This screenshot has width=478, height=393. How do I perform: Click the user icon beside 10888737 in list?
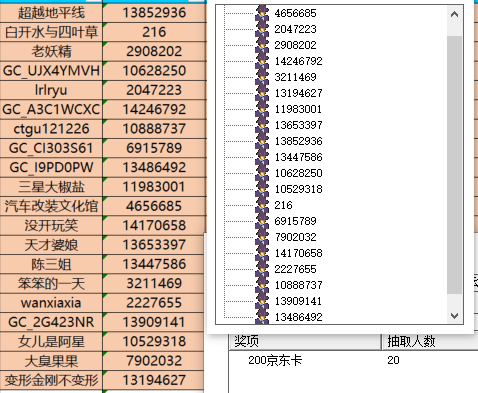pos(262,285)
